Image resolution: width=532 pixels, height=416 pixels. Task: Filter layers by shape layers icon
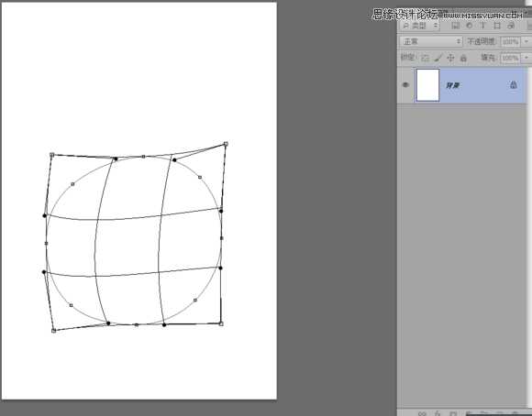497,26
